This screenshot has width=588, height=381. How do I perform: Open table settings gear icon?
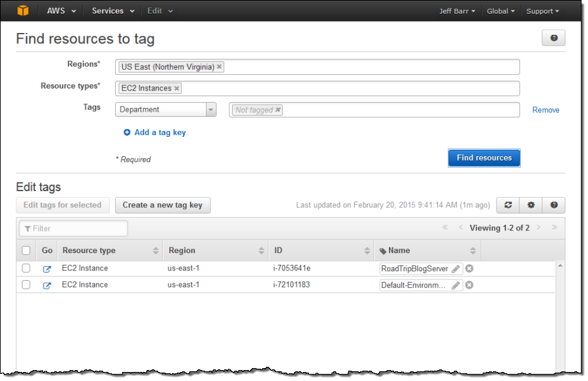531,205
